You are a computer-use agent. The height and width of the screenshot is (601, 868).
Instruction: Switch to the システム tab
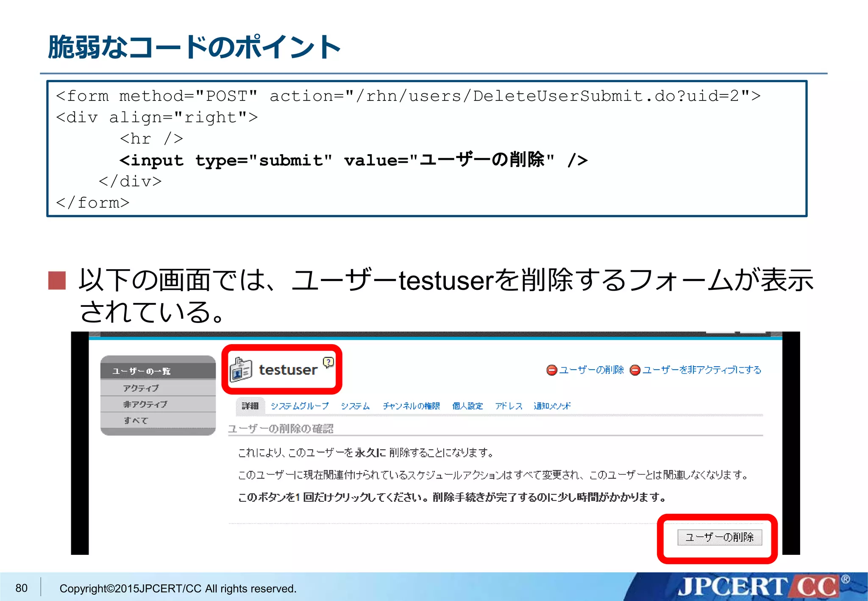pos(355,406)
